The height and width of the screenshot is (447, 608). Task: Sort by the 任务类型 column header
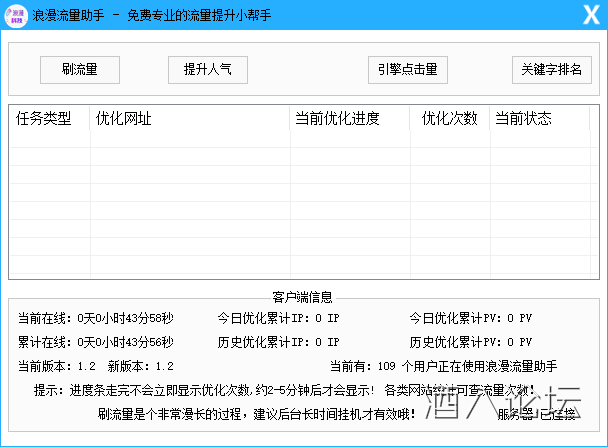pyautogui.click(x=45, y=119)
